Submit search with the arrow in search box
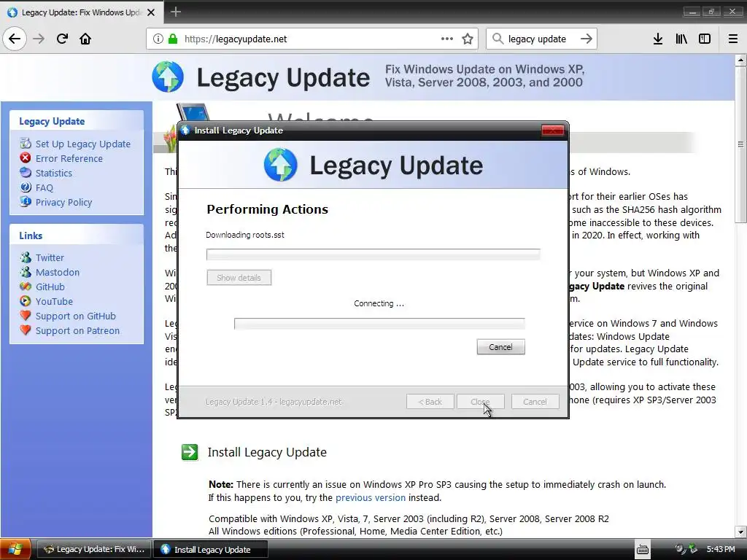This screenshot has height=560, width=747. [587, 39]
